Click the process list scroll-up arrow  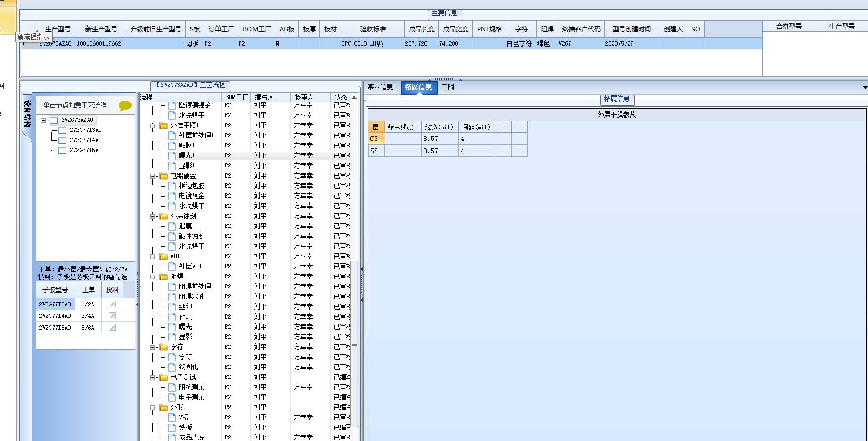(354, 98)
